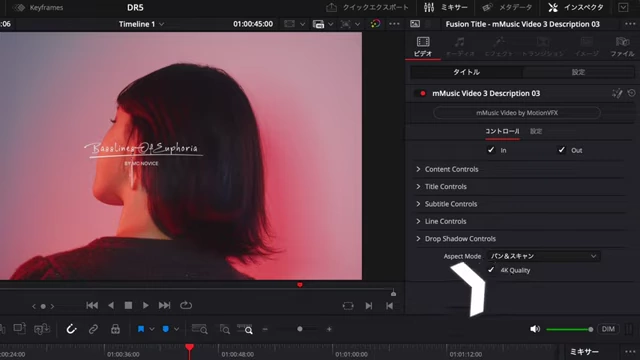Select the Transition inspector tab
The height and width of the screenshot is (360, 640).
(543, 47)
